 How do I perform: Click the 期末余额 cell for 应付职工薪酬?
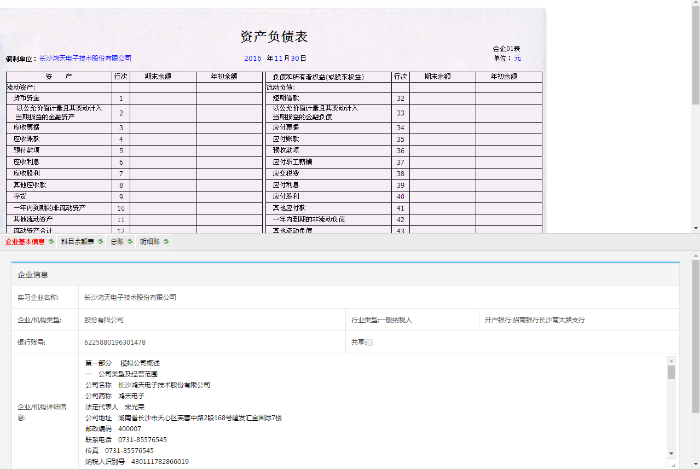pyautogui.click(x=442, y=162)
